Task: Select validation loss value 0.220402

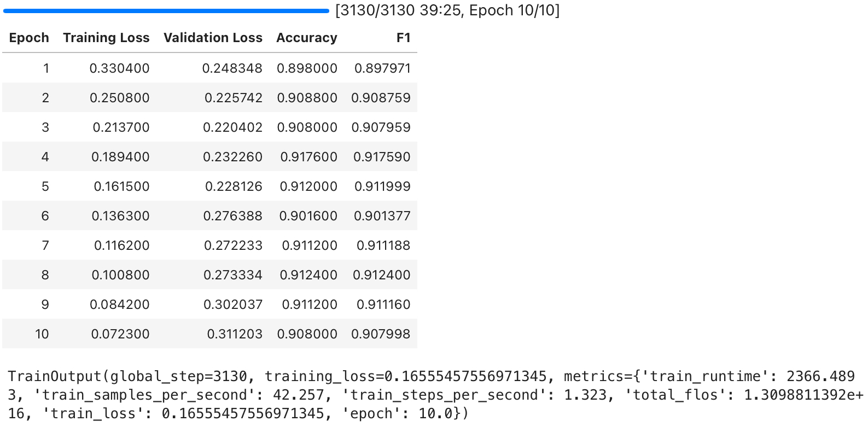Action: tap(232, 127)
